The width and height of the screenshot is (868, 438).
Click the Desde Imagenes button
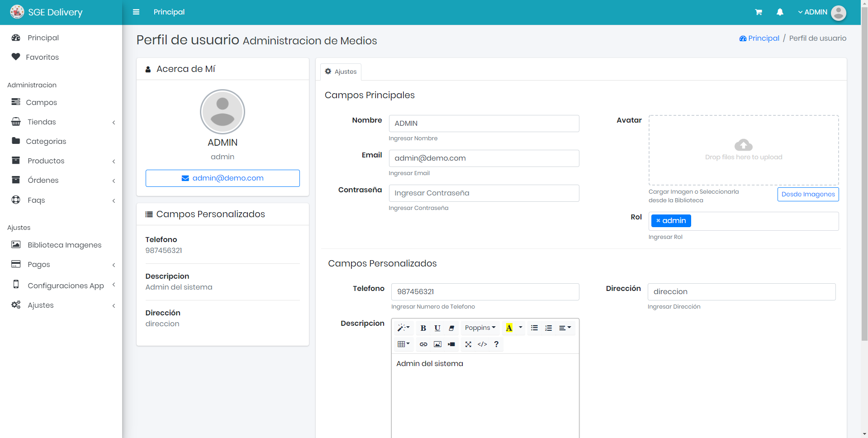tap(808, 194)
